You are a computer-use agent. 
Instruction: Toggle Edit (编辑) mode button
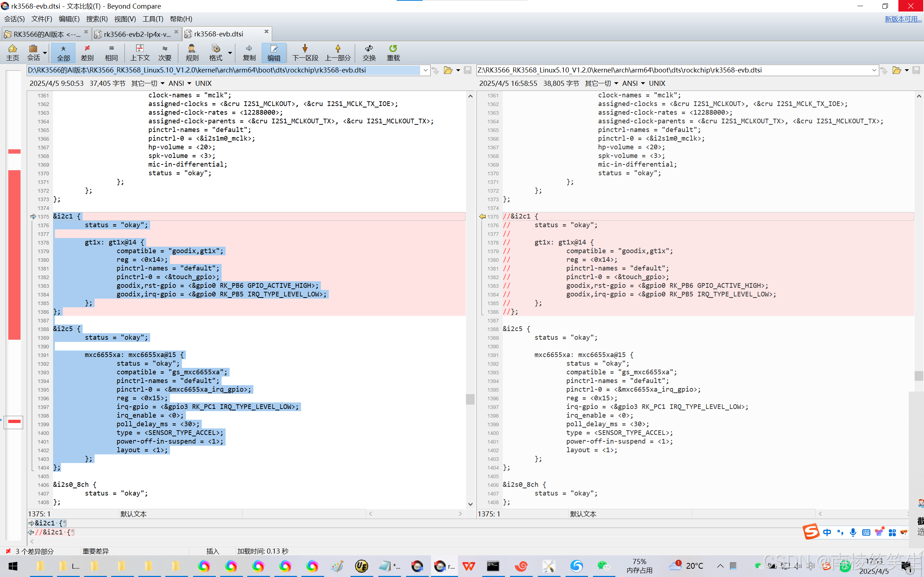point(273,53)
